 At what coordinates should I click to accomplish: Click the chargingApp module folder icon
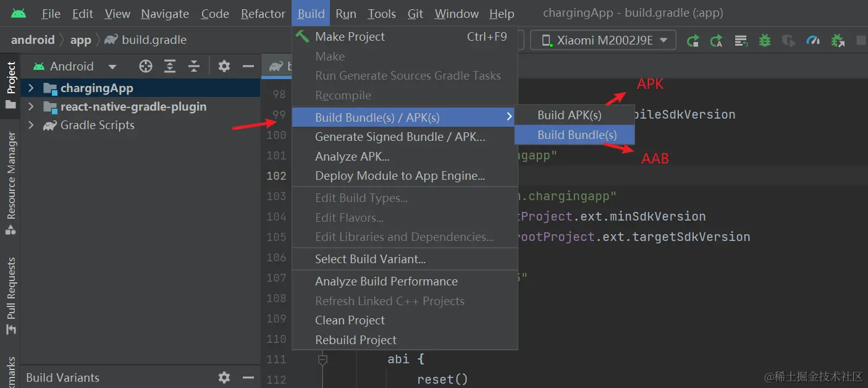tap(51, 88)
